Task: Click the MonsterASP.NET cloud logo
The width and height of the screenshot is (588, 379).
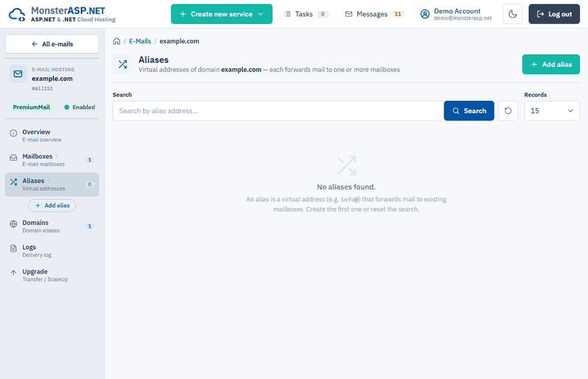Action: click(17, 15)
